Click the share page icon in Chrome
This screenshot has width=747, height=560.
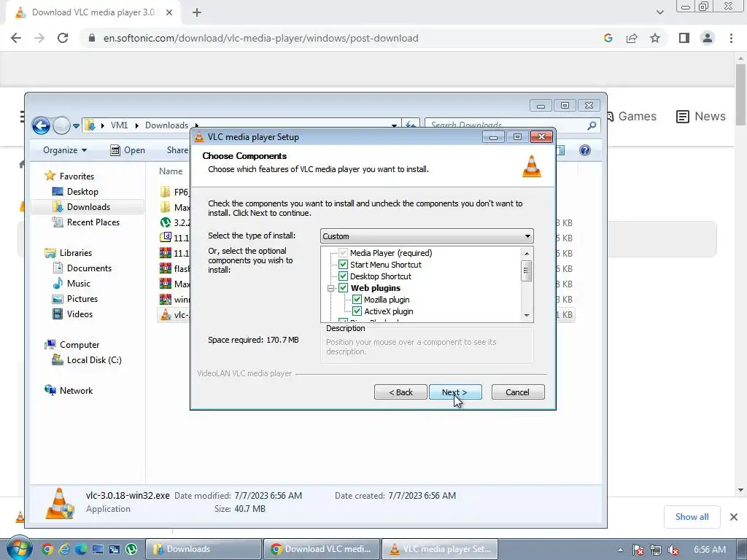[632, 38]
